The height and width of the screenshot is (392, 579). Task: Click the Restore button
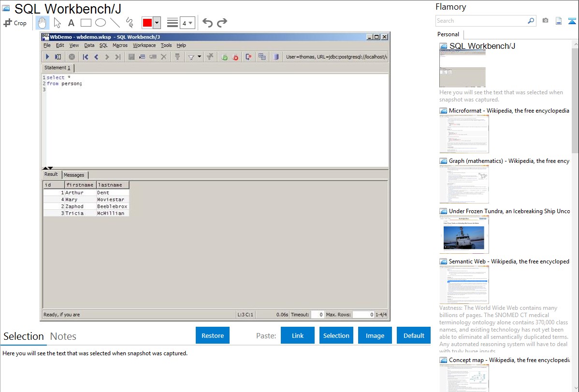[x=213, y=335]
